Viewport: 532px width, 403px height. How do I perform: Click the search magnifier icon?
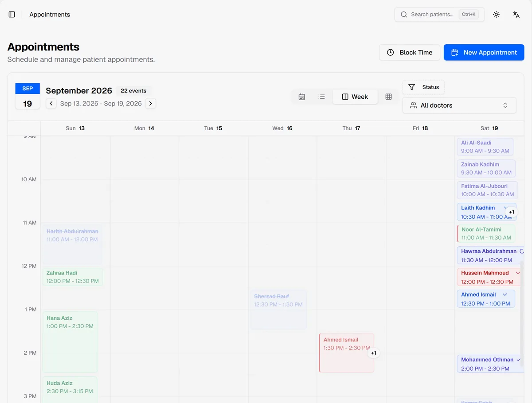click(404, 15)
